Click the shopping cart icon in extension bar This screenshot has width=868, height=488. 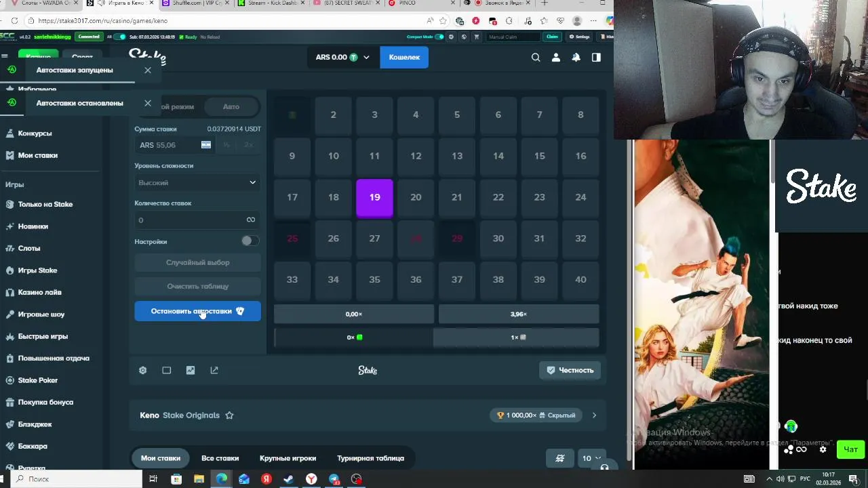click(x=476, y=37)
